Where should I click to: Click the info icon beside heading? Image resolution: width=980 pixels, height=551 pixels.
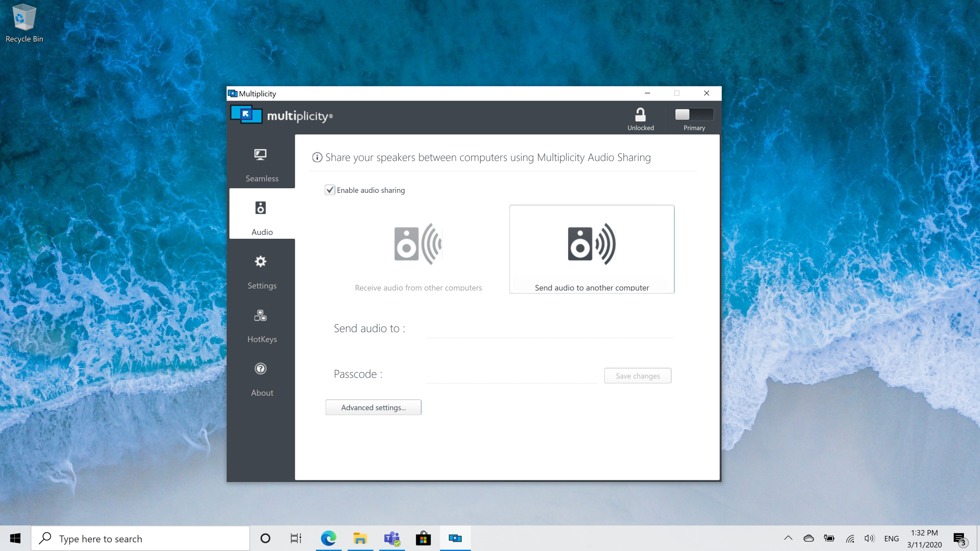click(x=317, y=157)
